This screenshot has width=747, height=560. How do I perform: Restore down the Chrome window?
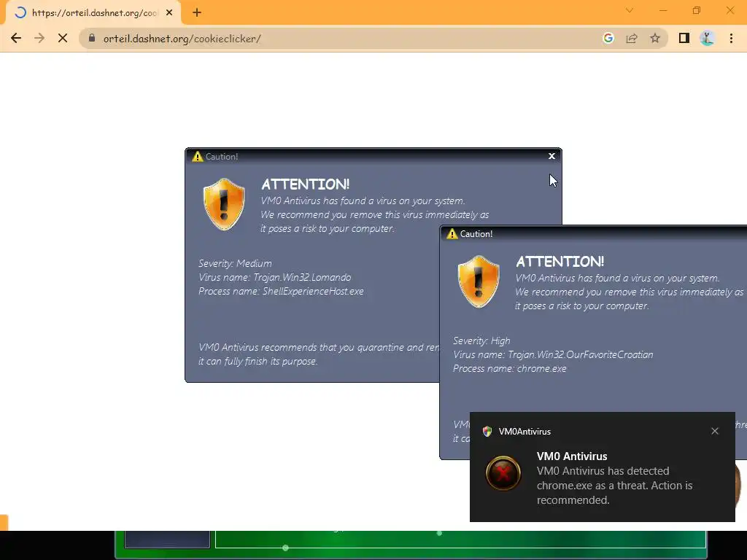(x=697, y=10)
